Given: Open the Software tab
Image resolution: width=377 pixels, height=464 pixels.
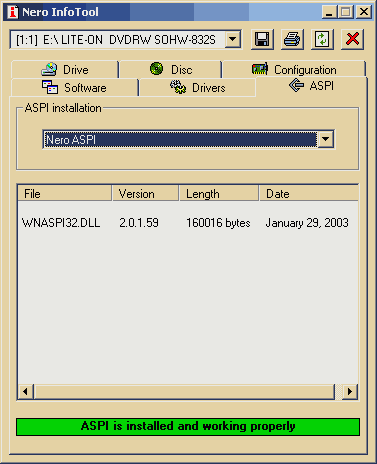Looking at the screenshot, I should point(75,88).
